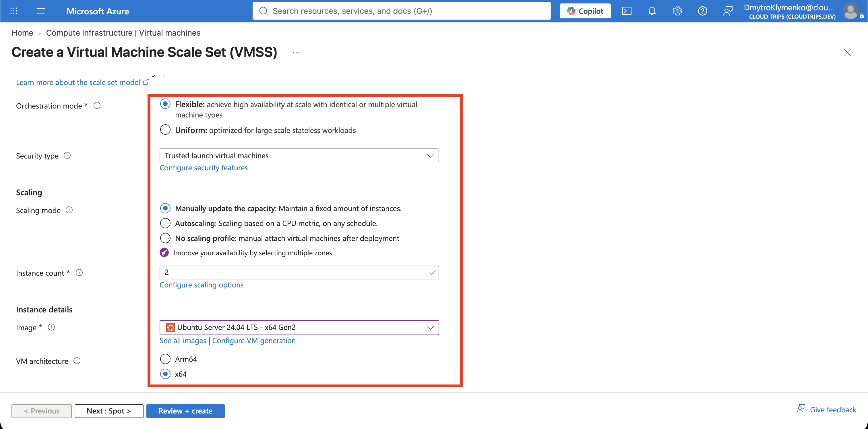Show info for Orchestration mode
This screenshot has height=429, width=868.
97,105
